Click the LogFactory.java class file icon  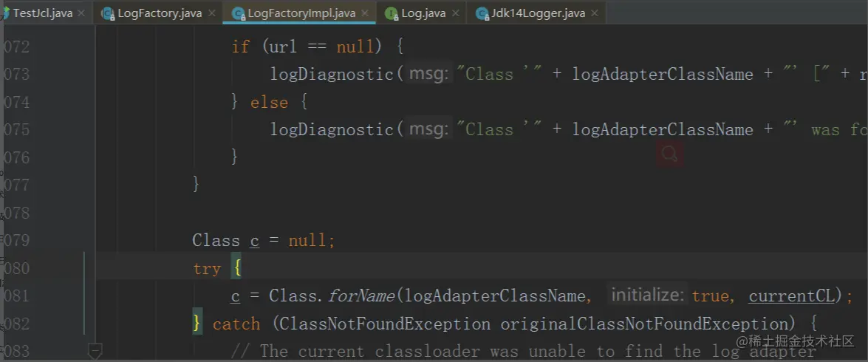click(x=108, y=13)
